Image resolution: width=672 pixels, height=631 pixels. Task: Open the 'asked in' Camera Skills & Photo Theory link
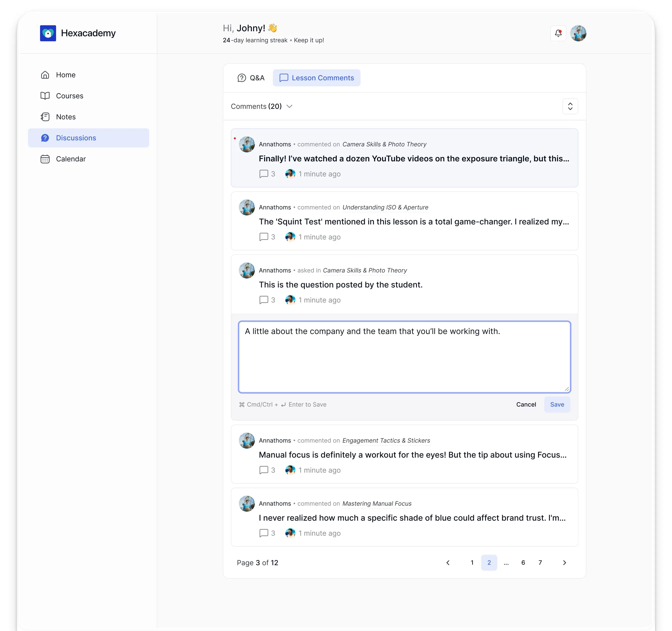click(x=365, y=270)
